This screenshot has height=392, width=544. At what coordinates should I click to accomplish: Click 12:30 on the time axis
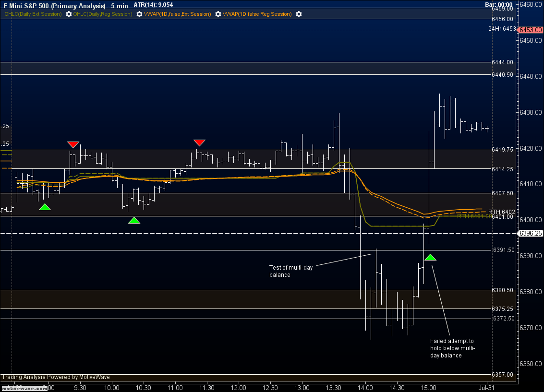pos(270,388)
